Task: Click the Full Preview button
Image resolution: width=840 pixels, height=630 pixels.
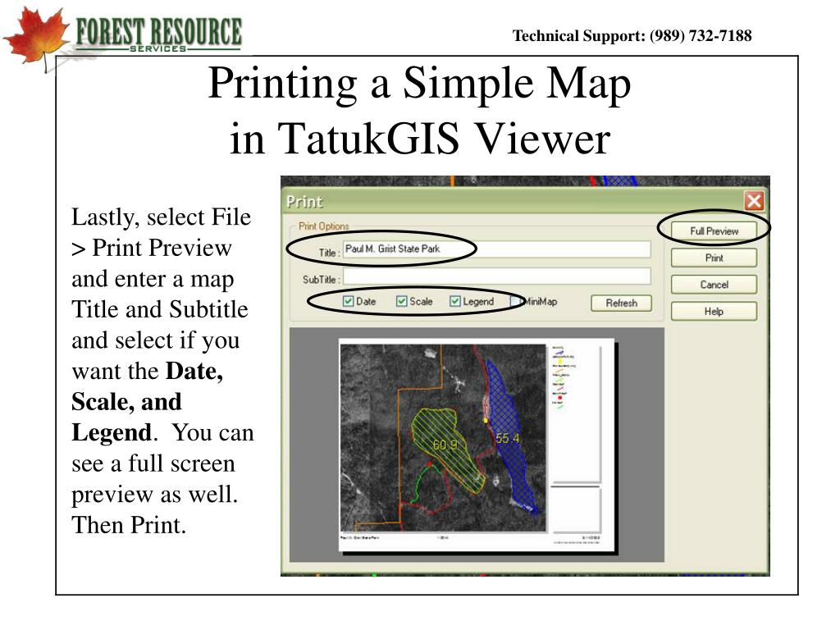Action: (x=714, y=231)
